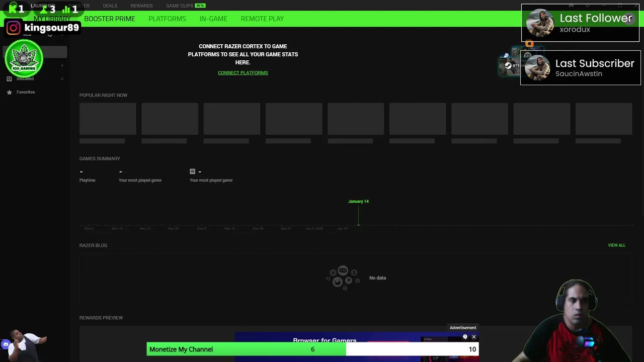Open first Popular Right Now placeholder card
Image resolution: width=644 pixels, height=362 pixels.
(108, 119)
